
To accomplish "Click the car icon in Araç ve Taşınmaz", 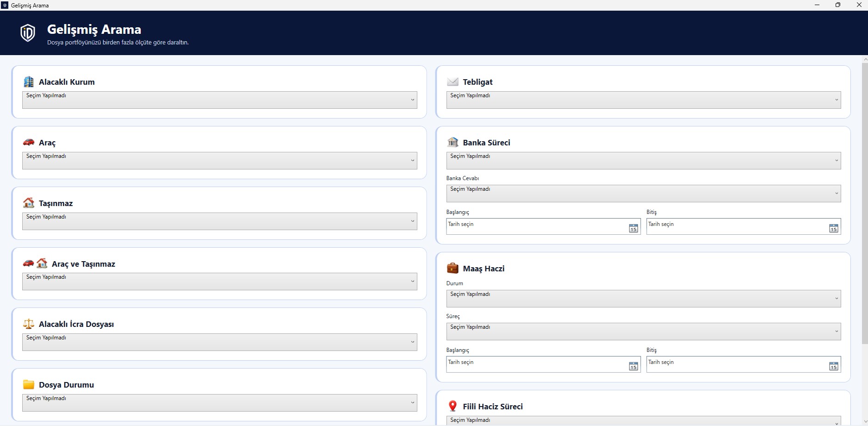I will coord(29,263).
